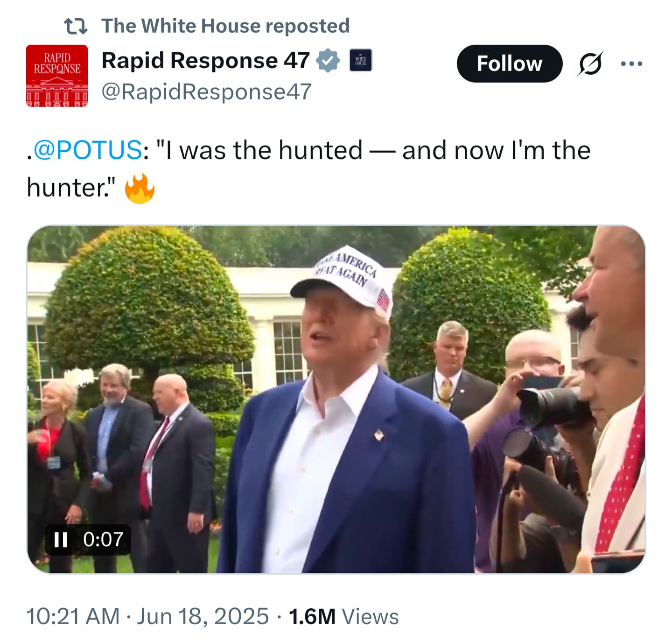Pause the video with the pause icon
The width and height of the screenshot is (672, 640).
point(61,540)
